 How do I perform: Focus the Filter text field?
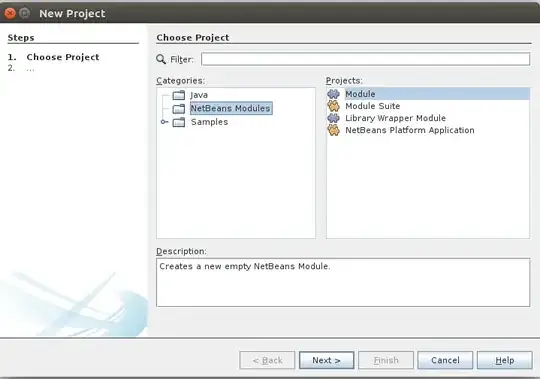click(x=365, y=59)
